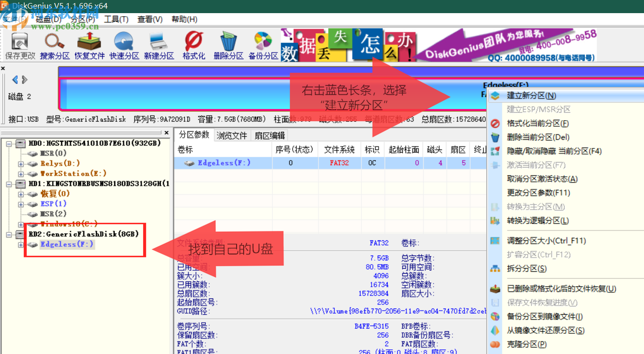Screen dimensions: 644x354
Task: Click the 文件系统 column header
Action: click(x=339, y=150)
